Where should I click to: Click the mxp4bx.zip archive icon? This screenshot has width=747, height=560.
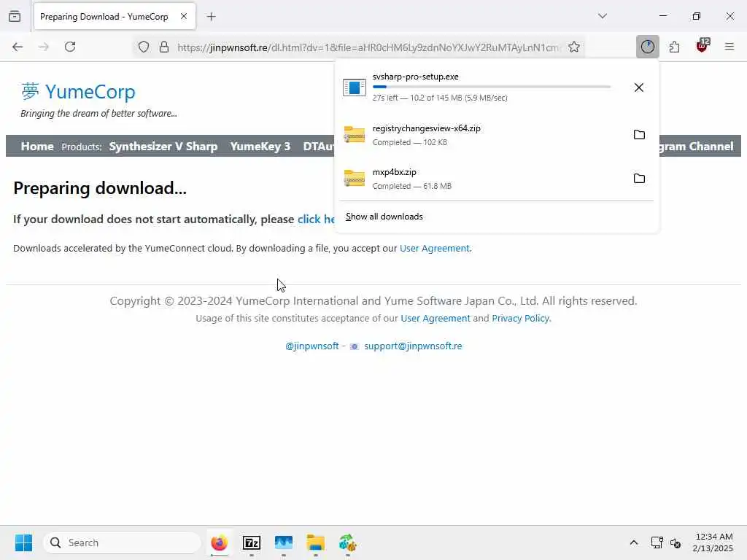click(x=355, y=178)
